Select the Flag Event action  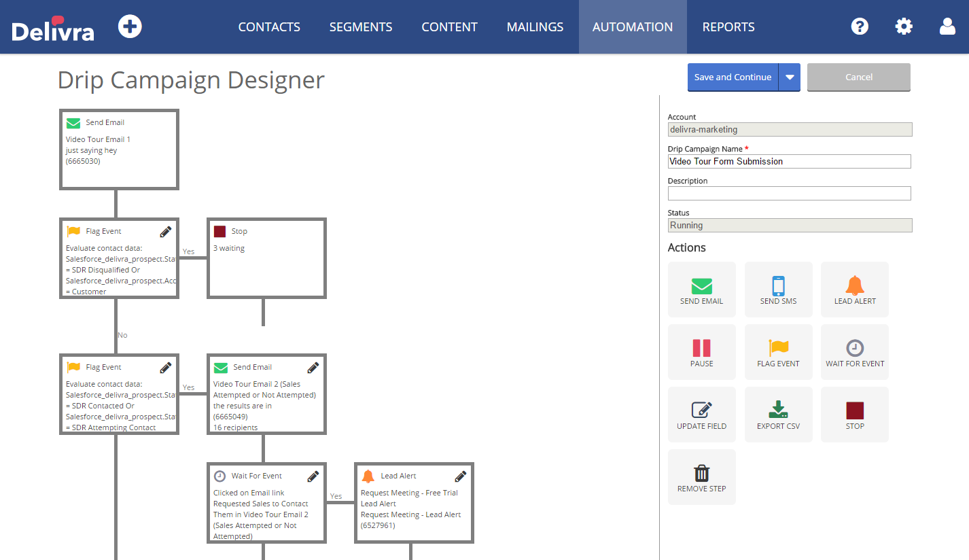pos(779,352)
